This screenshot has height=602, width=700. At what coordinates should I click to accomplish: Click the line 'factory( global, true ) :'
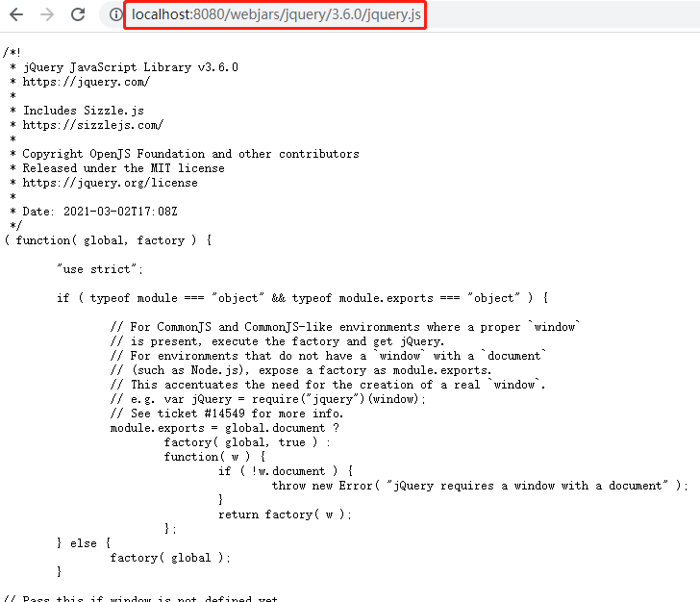[247, 442]
